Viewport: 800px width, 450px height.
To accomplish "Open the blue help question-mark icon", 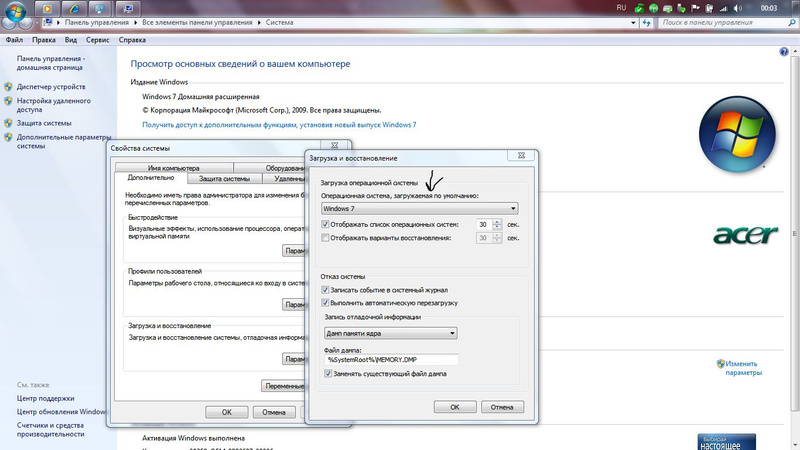I will [784, 52].
